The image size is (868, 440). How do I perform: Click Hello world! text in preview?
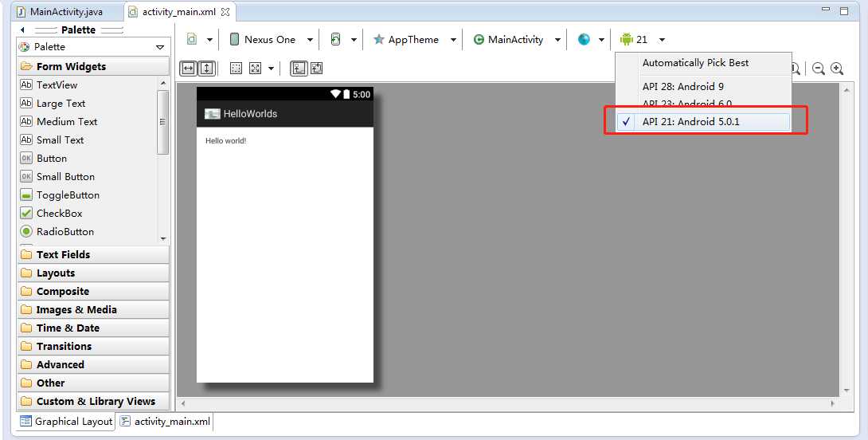pyautogui.click(x=226, y=141)
